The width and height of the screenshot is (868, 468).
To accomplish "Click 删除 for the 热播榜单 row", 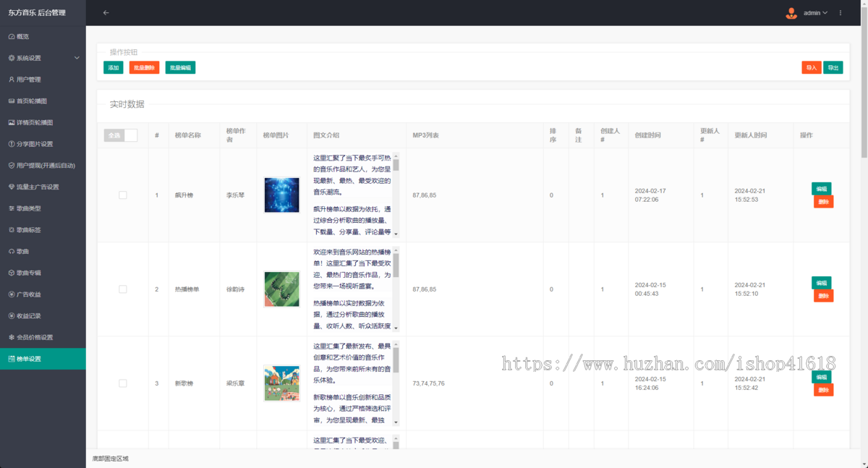I will click(x=823, y=296).
